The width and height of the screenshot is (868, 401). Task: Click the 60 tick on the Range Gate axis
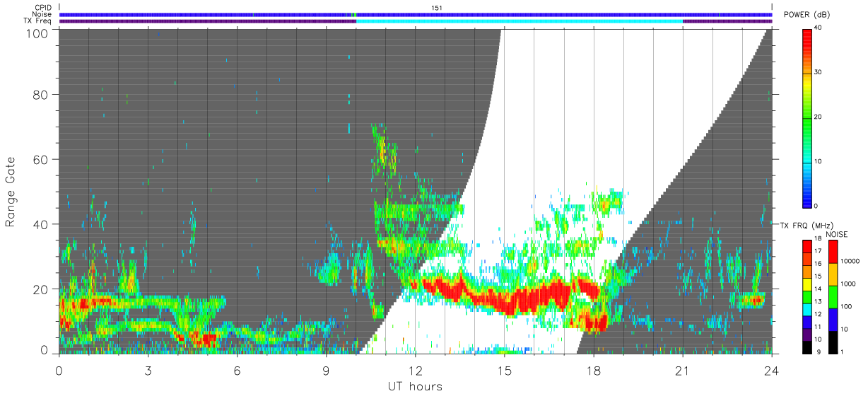pos(41,159)
